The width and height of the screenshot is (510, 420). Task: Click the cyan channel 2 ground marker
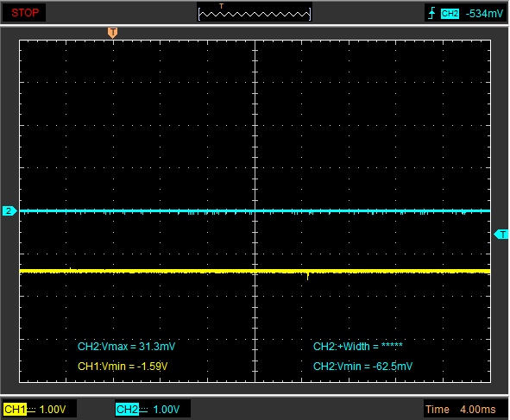[x=9, y=211]
